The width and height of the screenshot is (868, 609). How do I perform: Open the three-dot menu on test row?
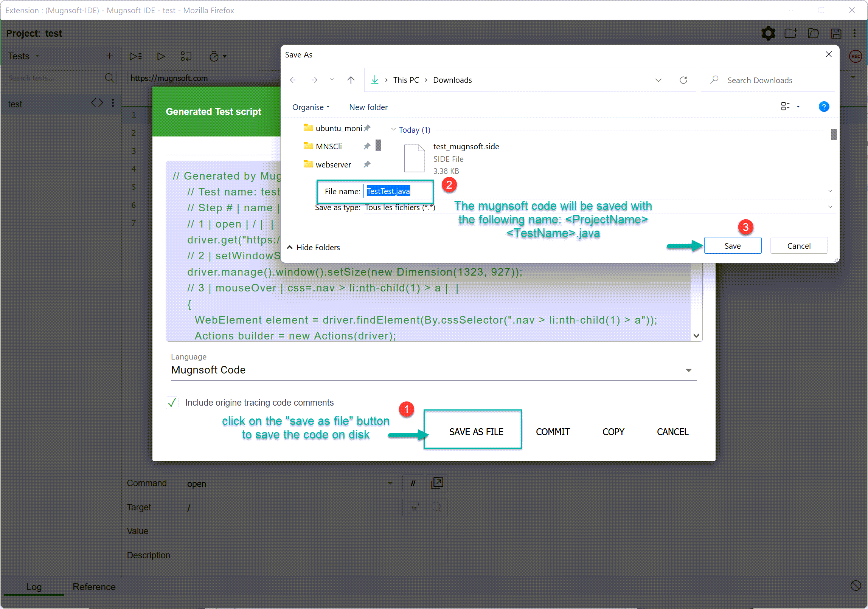113,103
